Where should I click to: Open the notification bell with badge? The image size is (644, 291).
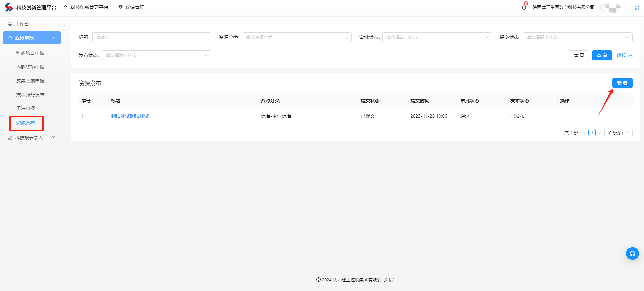(524, 7)
